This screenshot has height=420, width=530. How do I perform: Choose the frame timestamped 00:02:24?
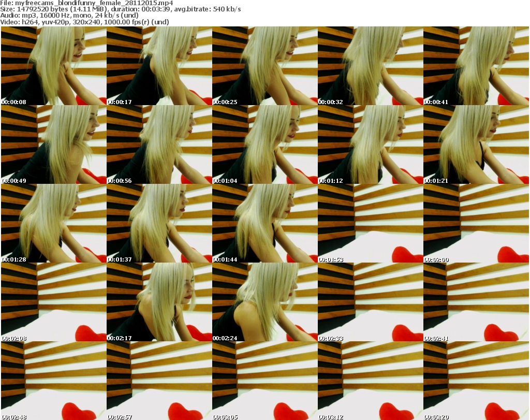coord(264,302)
